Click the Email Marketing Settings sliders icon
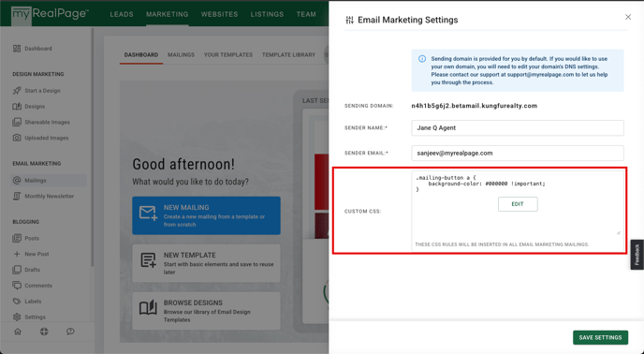Image resolution: width=644 pixels, height=354 pixels. (349, 20)
